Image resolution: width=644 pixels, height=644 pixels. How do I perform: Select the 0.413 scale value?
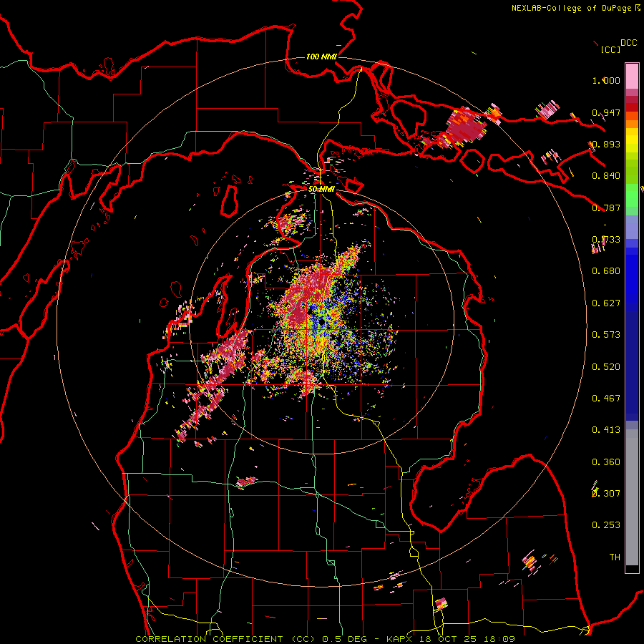coord(606,430)
